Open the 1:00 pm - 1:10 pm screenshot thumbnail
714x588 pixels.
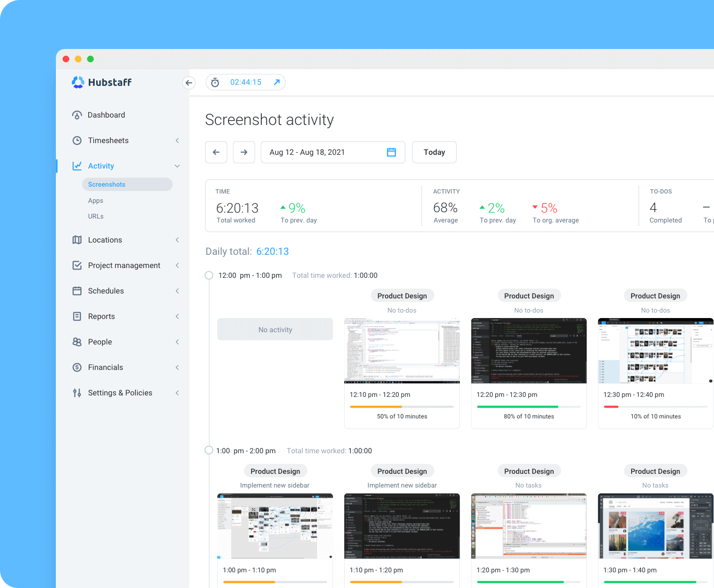click(275, 526)
